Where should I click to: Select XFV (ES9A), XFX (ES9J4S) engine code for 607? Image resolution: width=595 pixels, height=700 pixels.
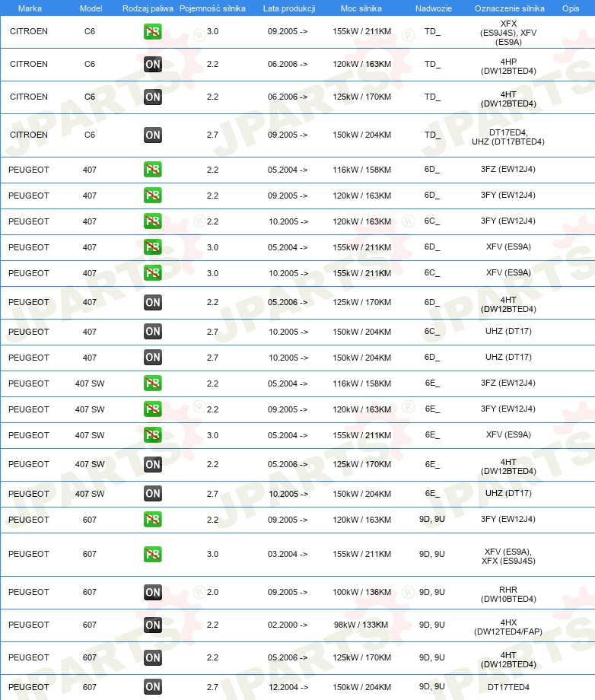pos(508,556)
